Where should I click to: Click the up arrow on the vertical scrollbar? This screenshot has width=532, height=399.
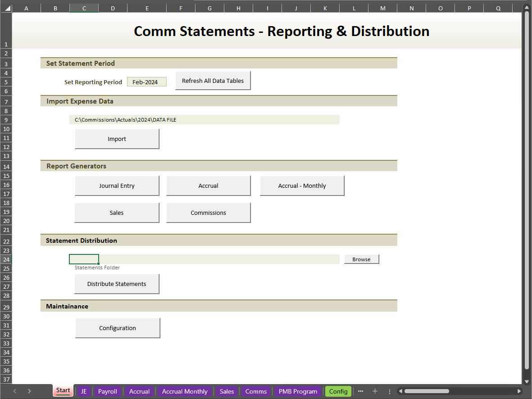coord(527,7)
